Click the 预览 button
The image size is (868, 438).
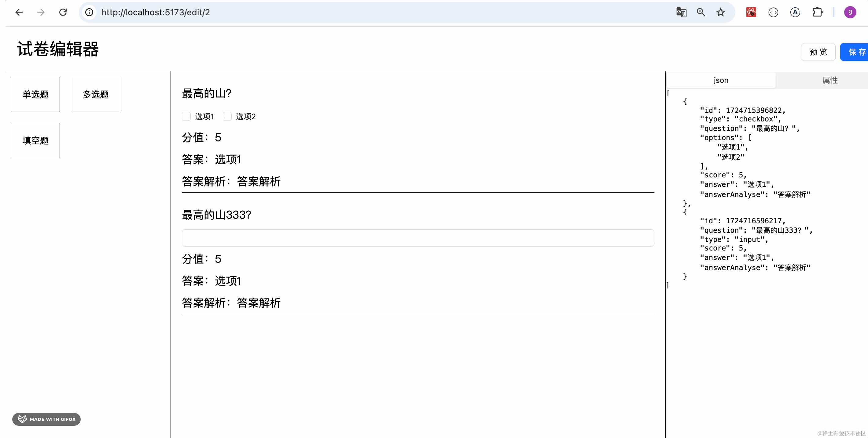818,52
